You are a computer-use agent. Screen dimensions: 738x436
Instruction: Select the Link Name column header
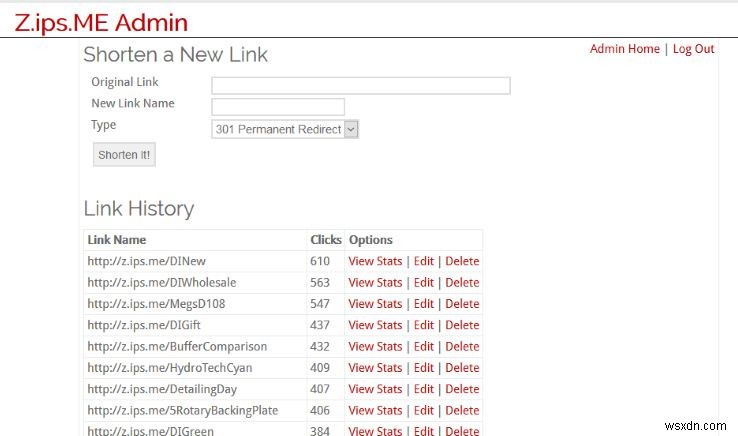(117, 240)
